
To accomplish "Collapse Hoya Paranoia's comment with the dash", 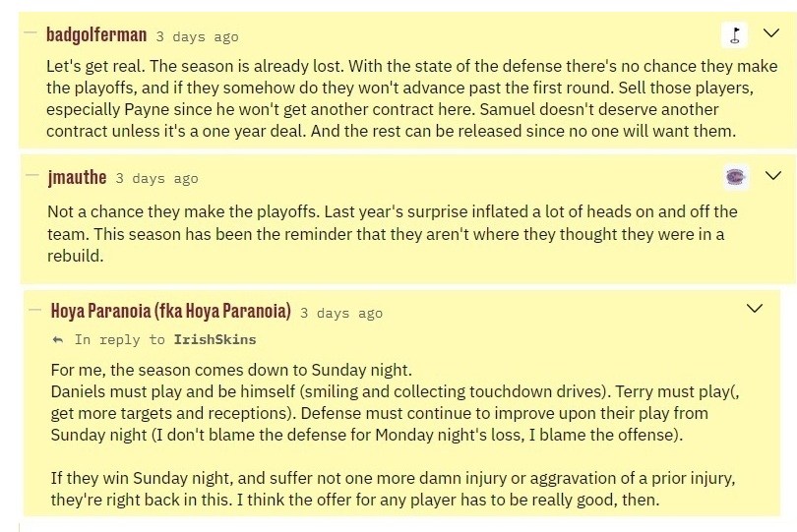I will pos(34,313).
